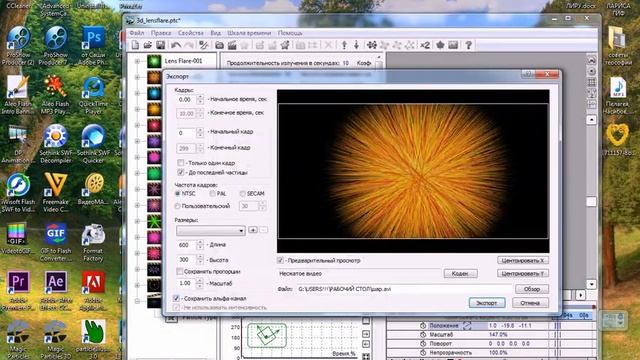Enable the Только один кадр checkbox
The height and width of the screenshot is (360, 640).
pos(181,163)
